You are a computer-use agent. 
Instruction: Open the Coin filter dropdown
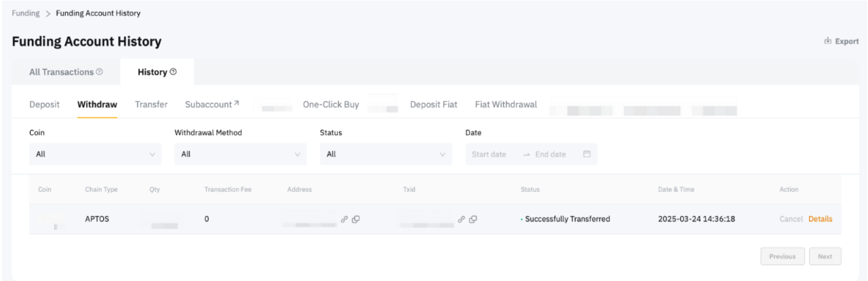pos(95,154)
